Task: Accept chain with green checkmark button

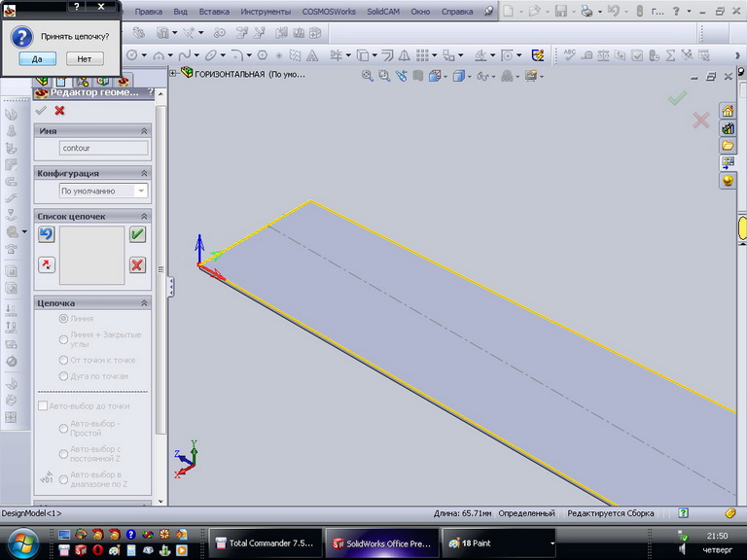Action: tap(137, 234)
